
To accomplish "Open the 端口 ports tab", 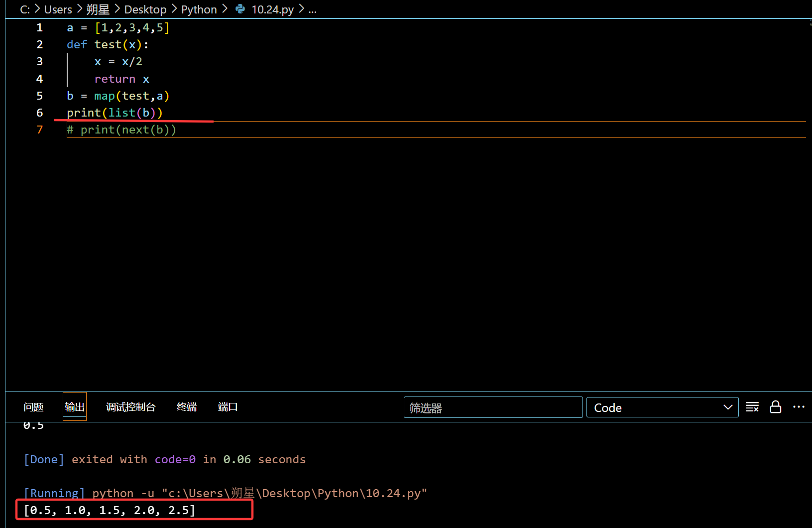I will tap(228, 407).
